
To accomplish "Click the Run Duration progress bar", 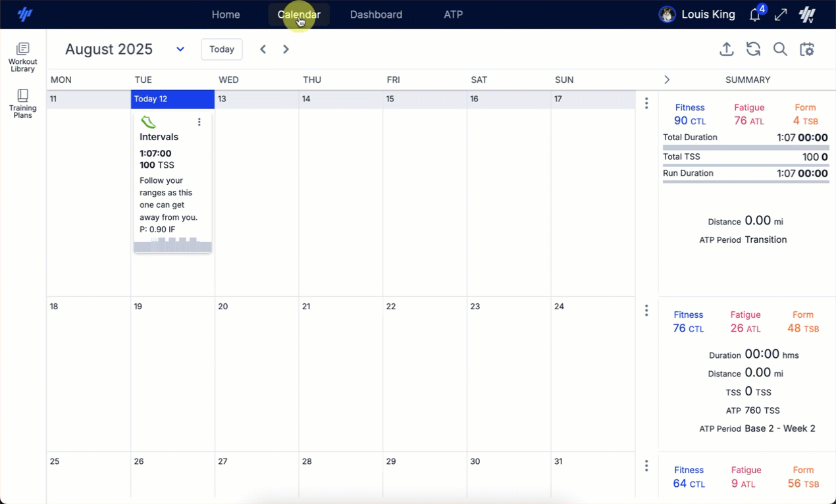I will 745,182.
